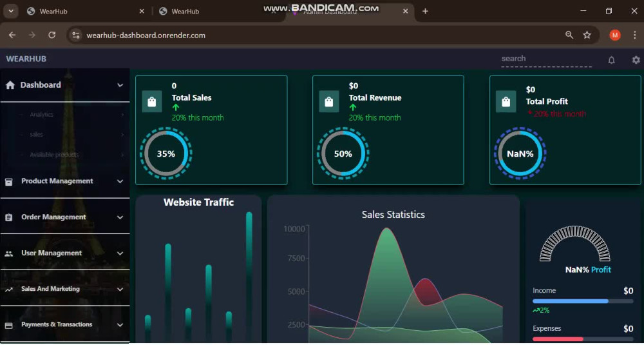Switch to the second WearHub browser tab
This screenshot has width=644, height=345.
(x=218, y=12)
